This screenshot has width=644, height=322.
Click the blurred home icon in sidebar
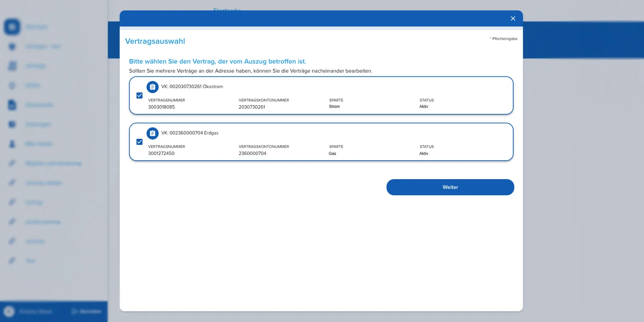[12, 27]
